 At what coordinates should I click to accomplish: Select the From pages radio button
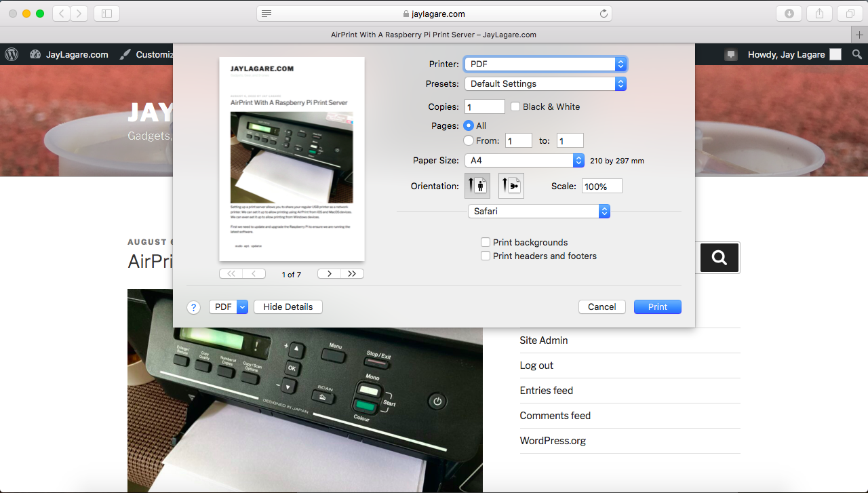click(469, 140)
